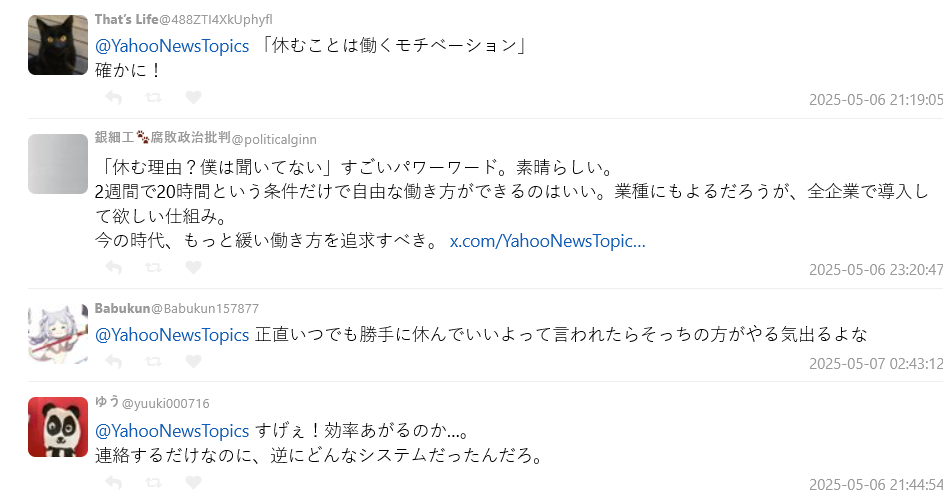Like That's Life's tweet
Viewport: 943px width, 501px height.
coord(194,98)
